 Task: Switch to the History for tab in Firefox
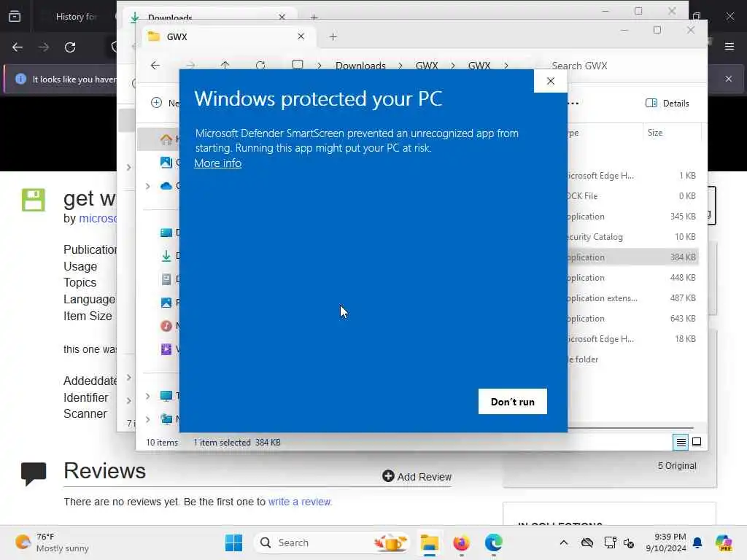point(76,17)
